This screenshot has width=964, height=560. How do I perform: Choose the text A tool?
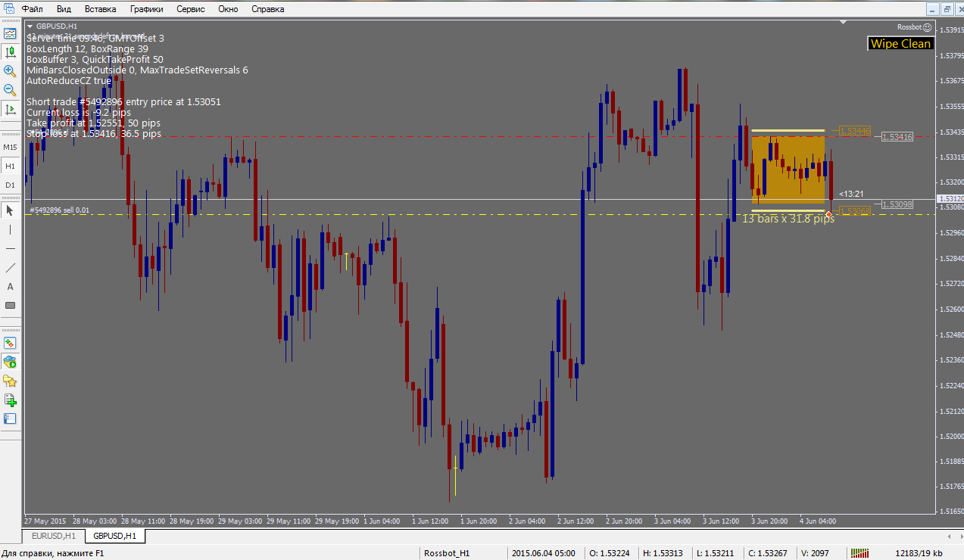(x=10, y=286)
